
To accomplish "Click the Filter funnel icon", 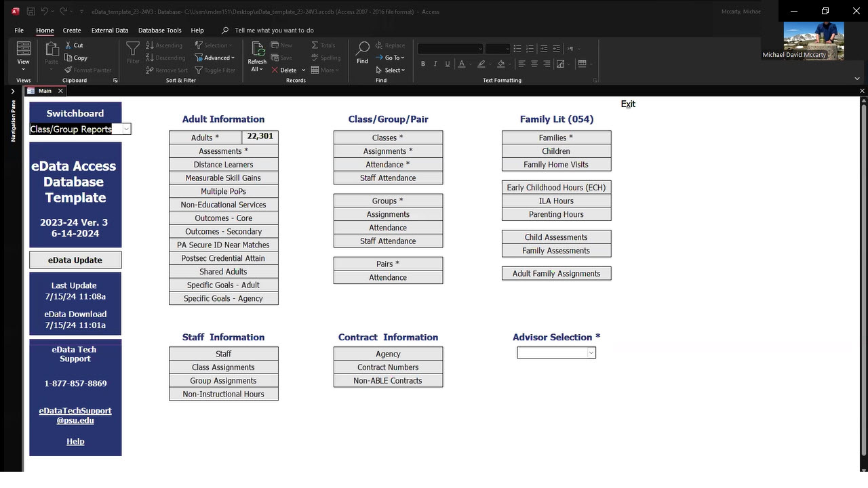I will pyautogui.click(x=133, y=49).
